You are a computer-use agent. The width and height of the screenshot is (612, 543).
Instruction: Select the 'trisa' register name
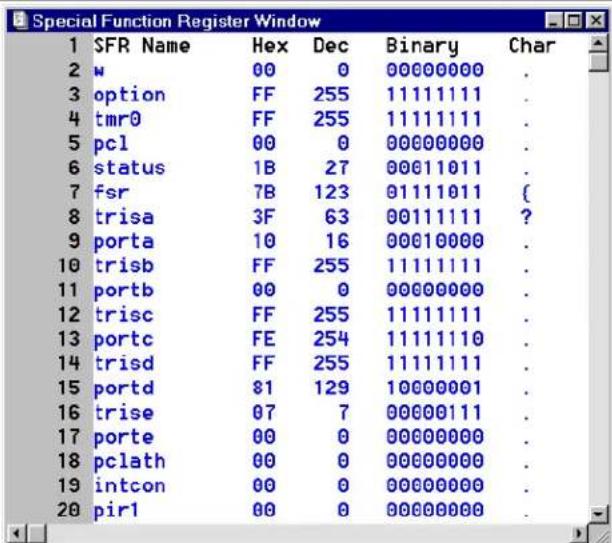click(124, 217)
